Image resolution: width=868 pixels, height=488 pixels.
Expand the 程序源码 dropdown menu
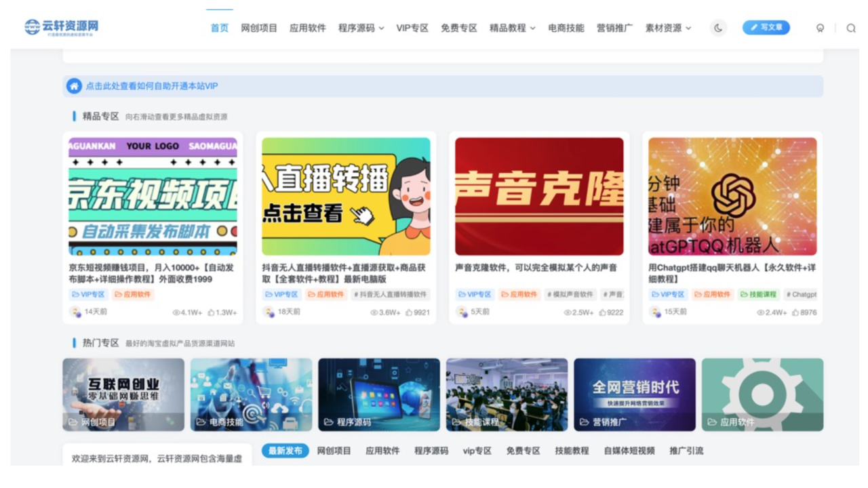tap(361, 28)
